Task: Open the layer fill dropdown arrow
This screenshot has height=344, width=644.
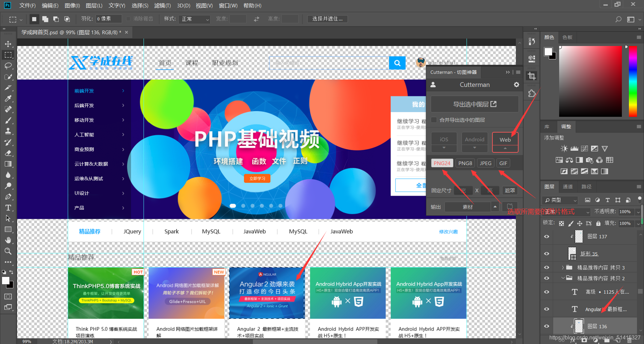Action: click(x=638, y=224)
